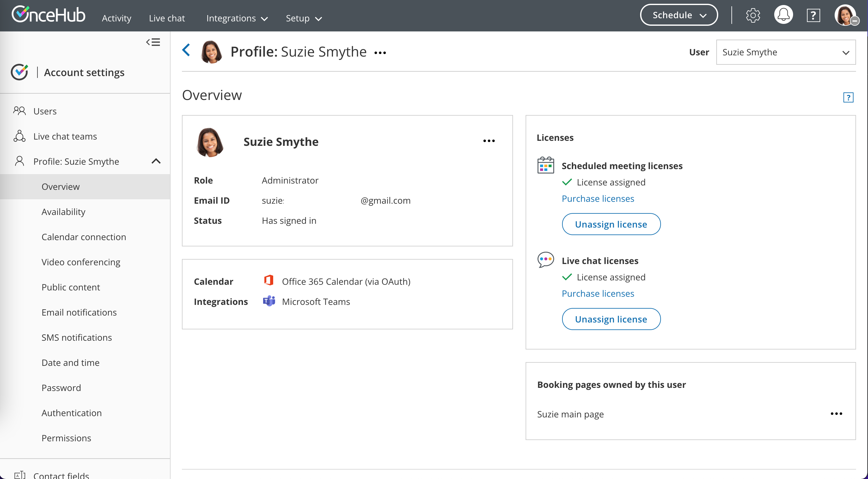Go back using the blue arrow
This screenshot has height=479, width=868.
pos(186,51)
